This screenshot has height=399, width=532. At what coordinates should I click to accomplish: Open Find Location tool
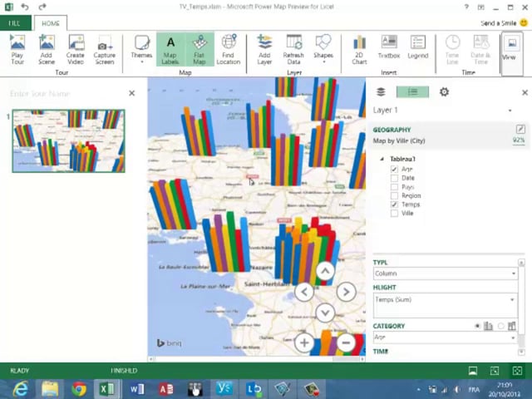(229, 50)
